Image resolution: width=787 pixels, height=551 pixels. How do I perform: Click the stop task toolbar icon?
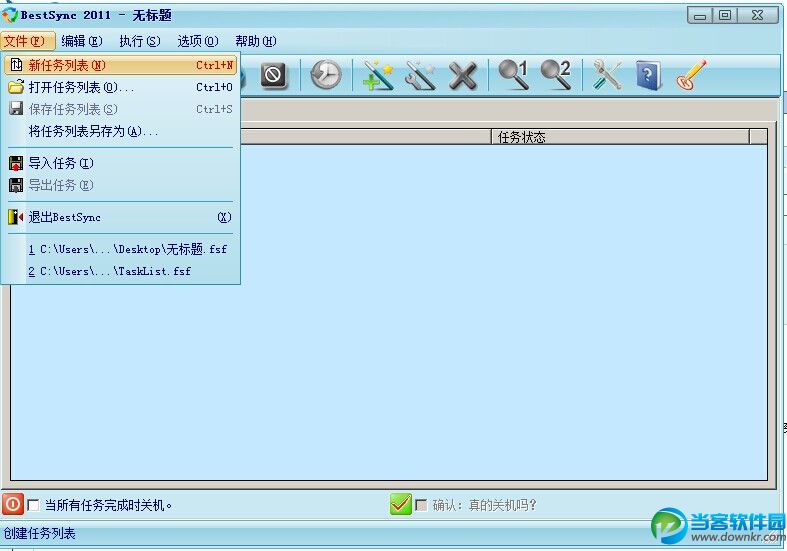[x=274, y=75]
